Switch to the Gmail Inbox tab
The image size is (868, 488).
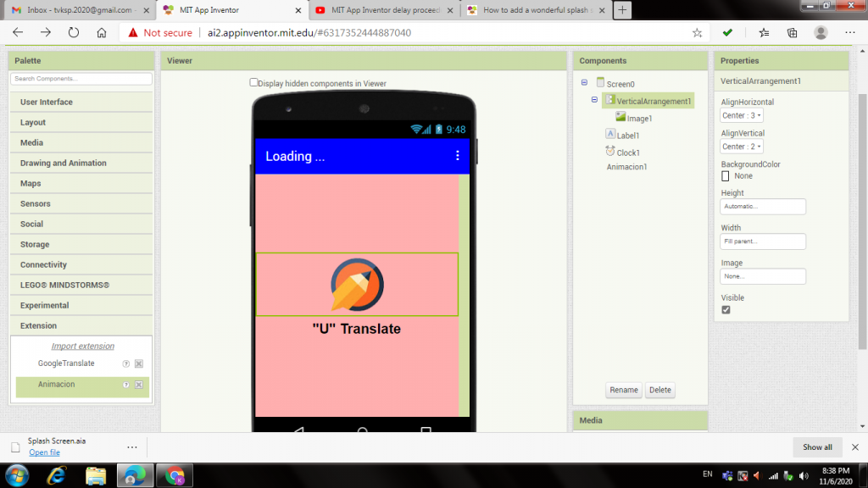point(81,10)
